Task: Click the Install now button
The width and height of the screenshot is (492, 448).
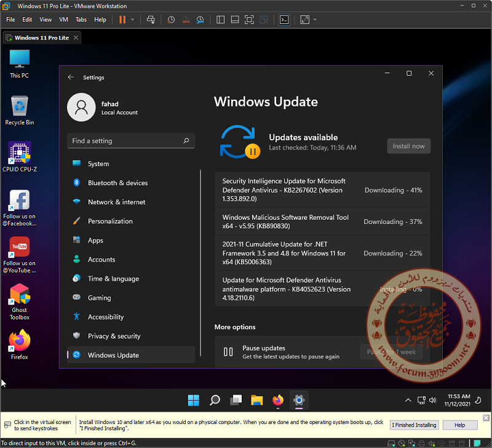Action: coord(408,146)
